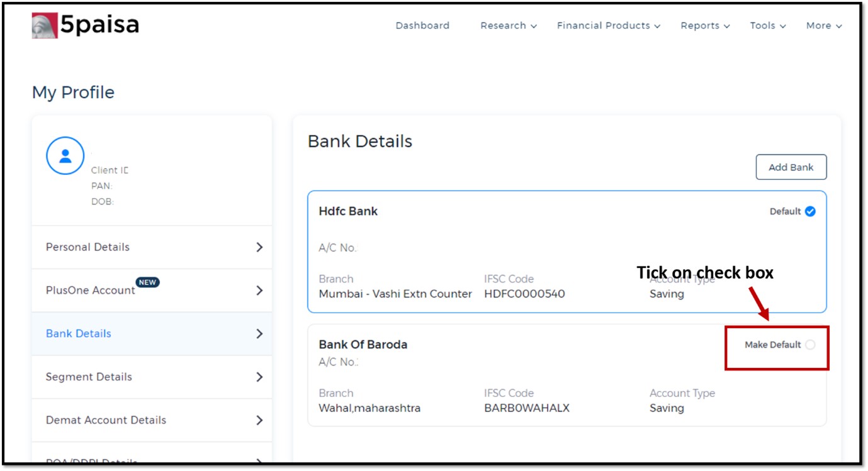Click the Bank Of Baroda name heading
The image size is (868, 471).
pos(363,345)
